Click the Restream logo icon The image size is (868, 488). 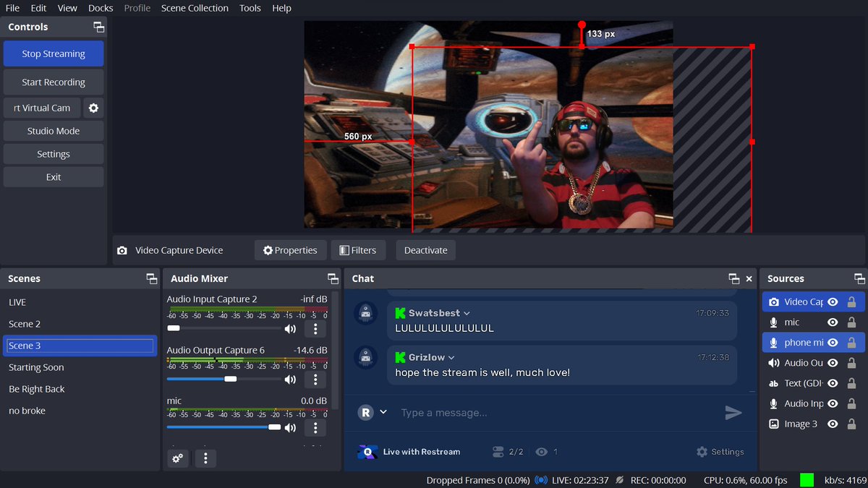coord(367,451)
